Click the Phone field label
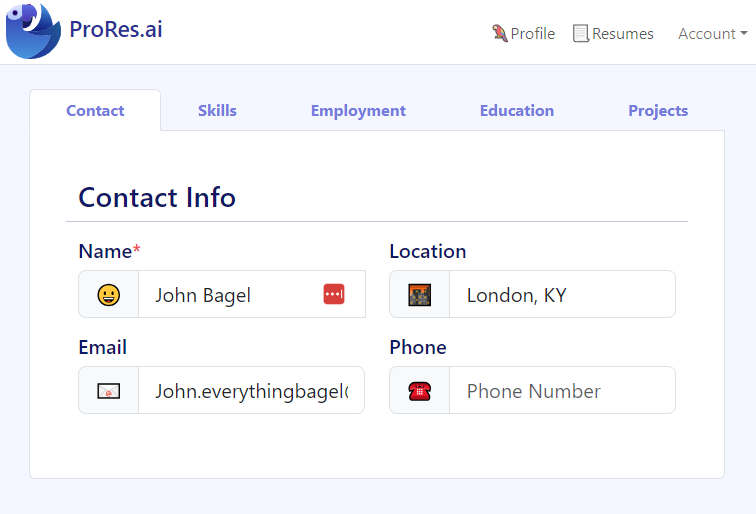This screenshot has width=756, height=514. [x=418, y=347]
